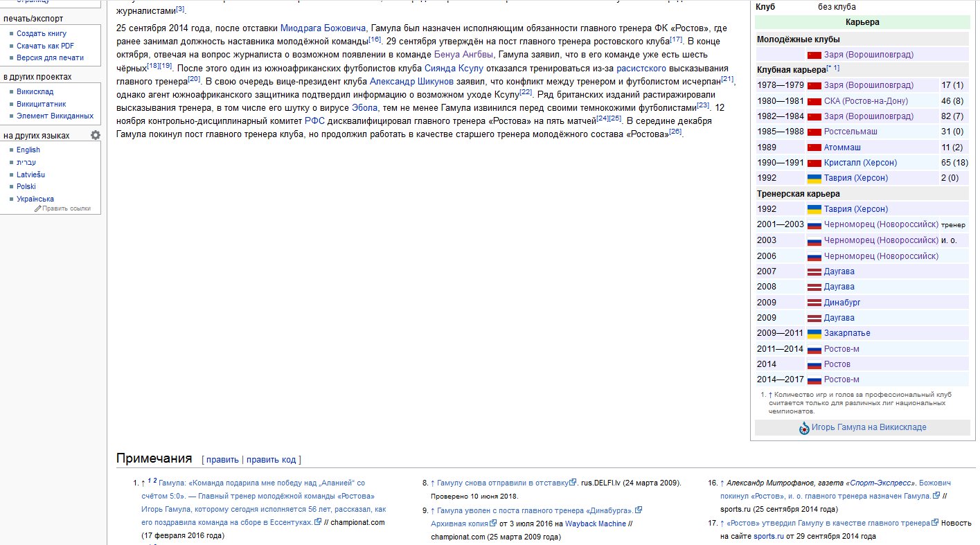
Task: Open Wayback Machine link in reference 9
Action: (x=596, y=524)
